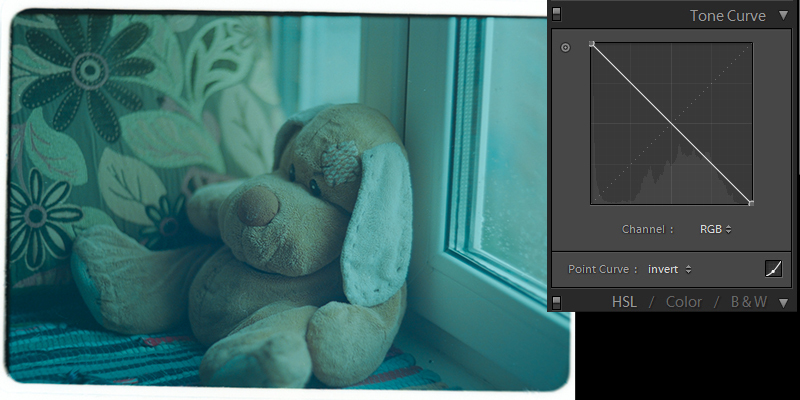This screenshot has height=400, width=800.
Task: Click the Point Curve label text
Action: click(603, 269)
